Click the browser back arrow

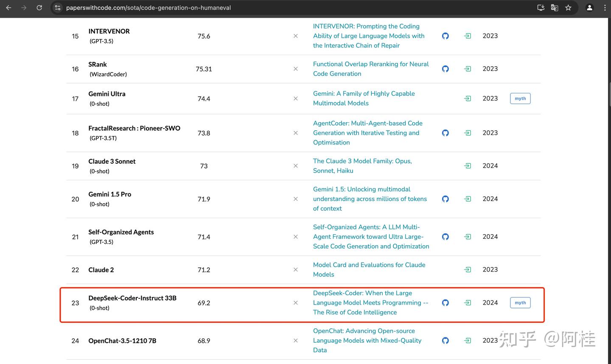[x=8, y=8]
